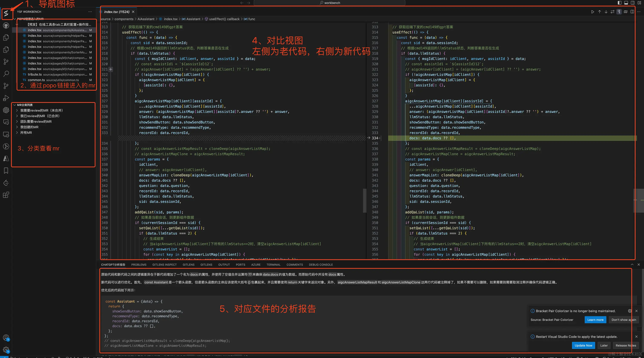Image resolution: width=644 pixels, height=358 pixels.
Task: Go to previous change with up arrow
Action: (x=599, y=12)
